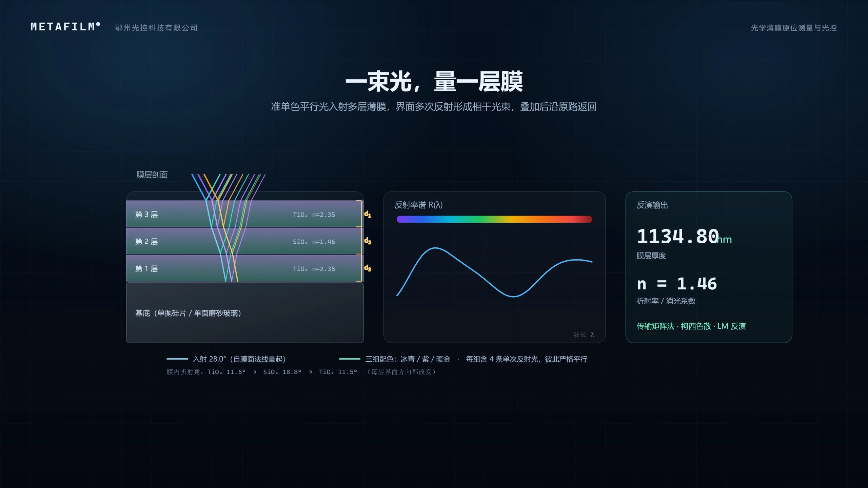Select the 第 2 层 layer row
The image size is (868, 488).
click(x=244, y=241)
